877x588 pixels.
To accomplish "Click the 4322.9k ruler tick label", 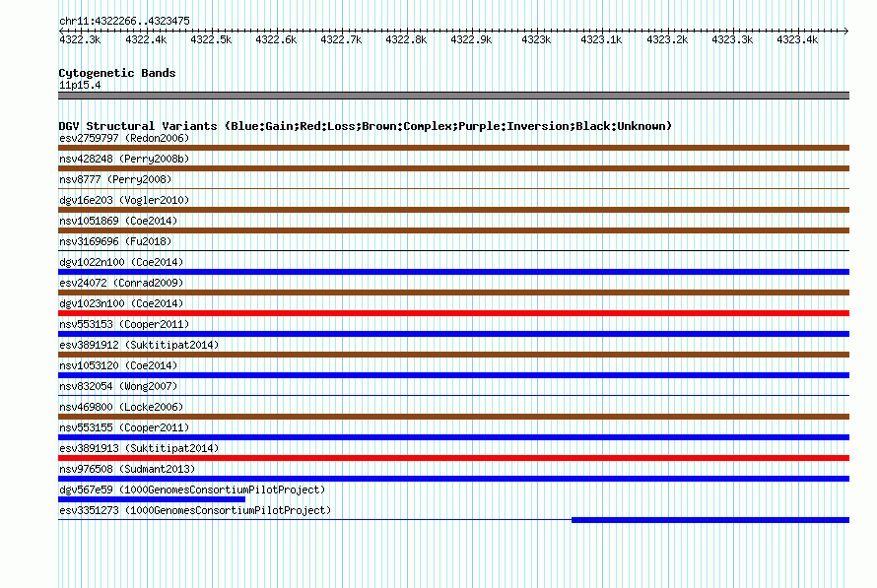I will 471,39.
